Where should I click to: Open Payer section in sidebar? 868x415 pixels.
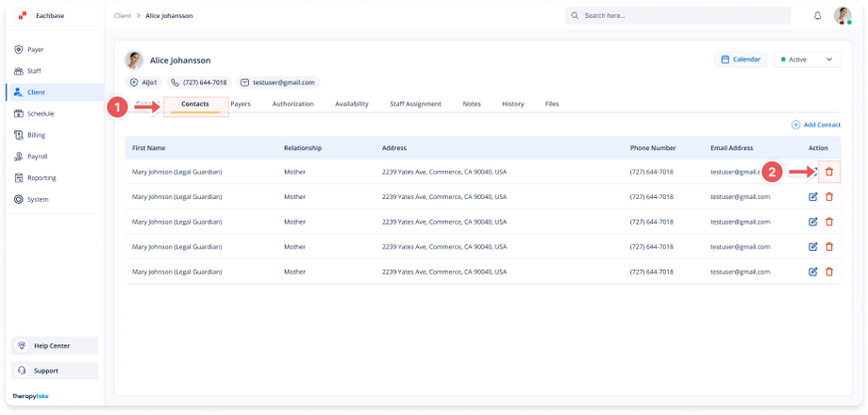pos(35,49)
